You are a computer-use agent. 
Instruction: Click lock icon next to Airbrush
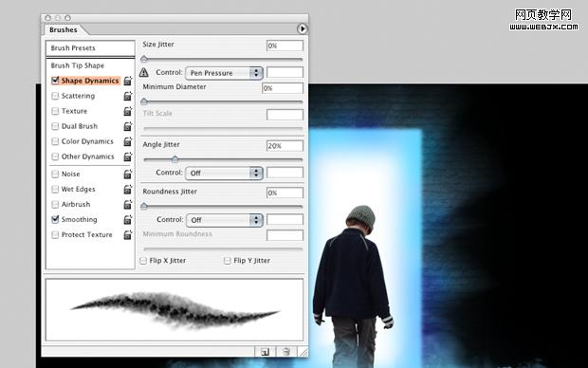pyautogui.click(x=128, y=205)
